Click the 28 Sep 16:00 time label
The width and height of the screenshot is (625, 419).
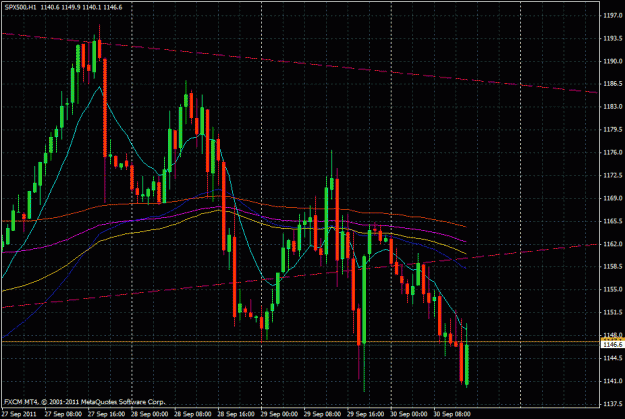[x=236, y=414]
